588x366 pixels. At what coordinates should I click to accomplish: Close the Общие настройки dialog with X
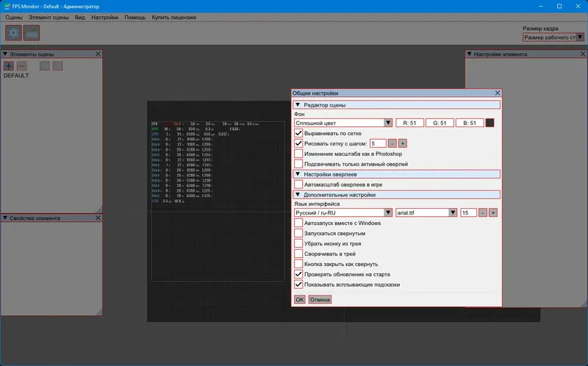[498, 93]
